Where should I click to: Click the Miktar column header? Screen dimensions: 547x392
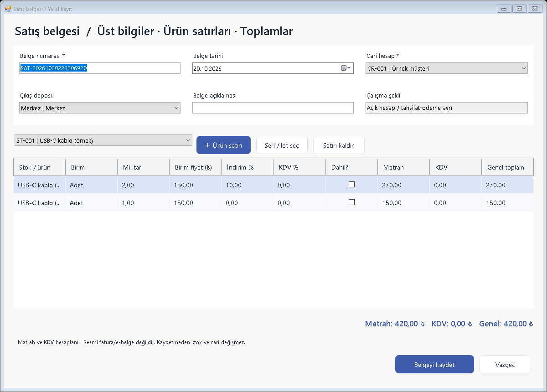point(143,167)
